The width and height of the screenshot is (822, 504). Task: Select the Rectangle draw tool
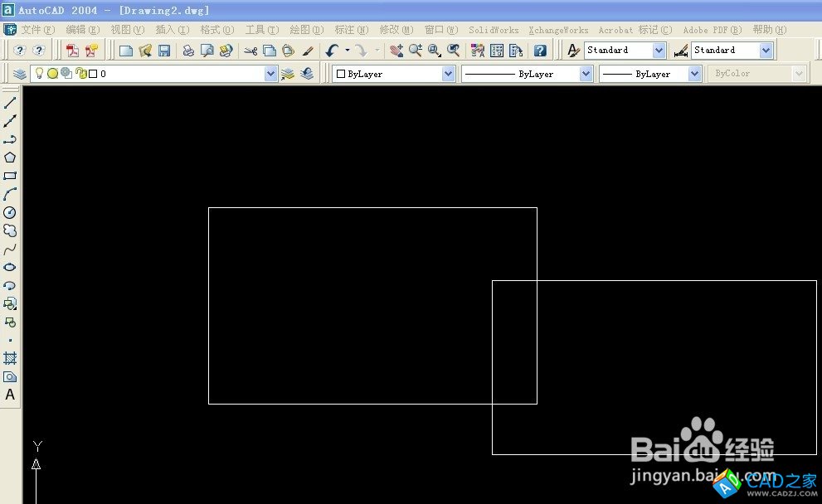pos(10,176)
